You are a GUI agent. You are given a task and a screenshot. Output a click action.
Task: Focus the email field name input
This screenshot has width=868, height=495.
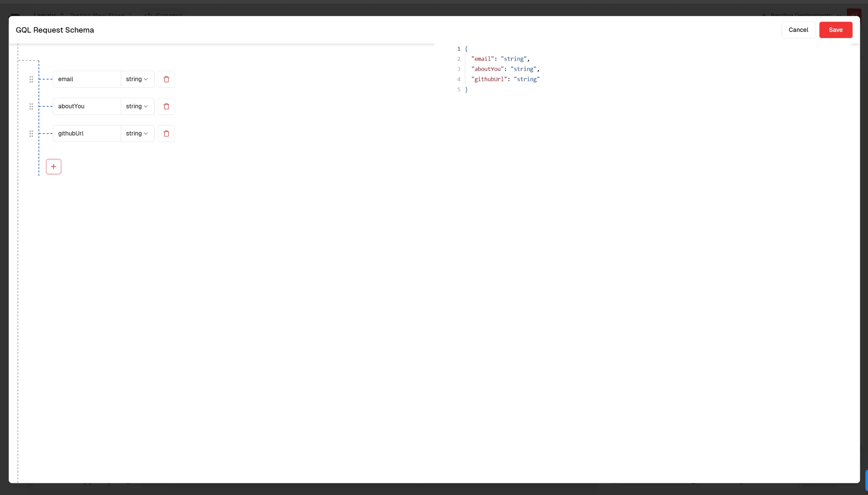[x=87, y=79]
